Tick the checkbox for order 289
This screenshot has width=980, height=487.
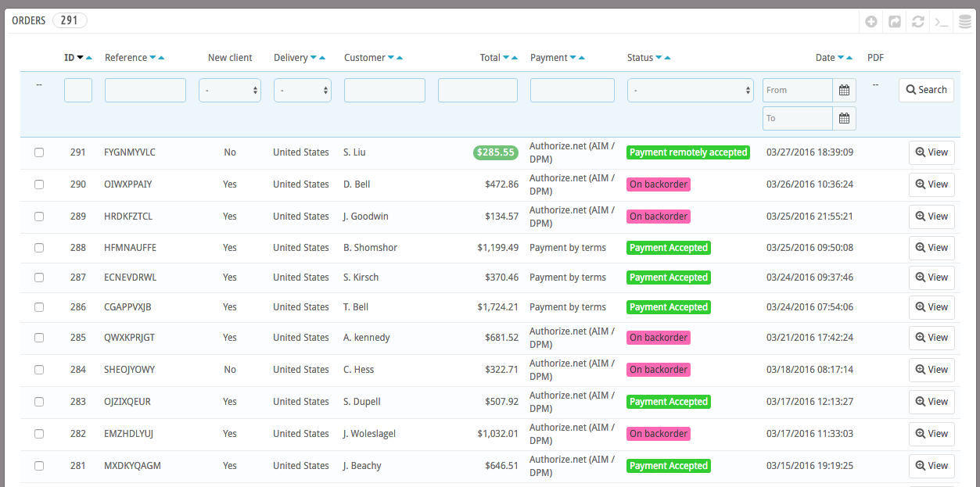(39, 217)
